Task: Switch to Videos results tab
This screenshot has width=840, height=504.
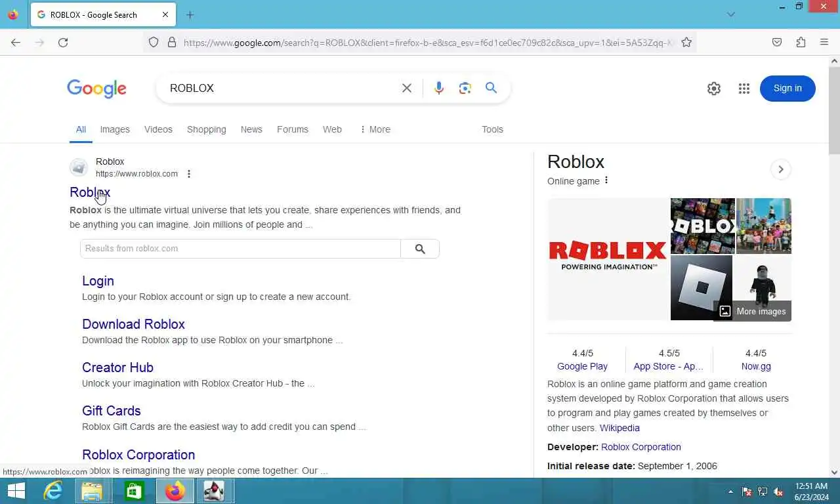Action: [158, 129]
